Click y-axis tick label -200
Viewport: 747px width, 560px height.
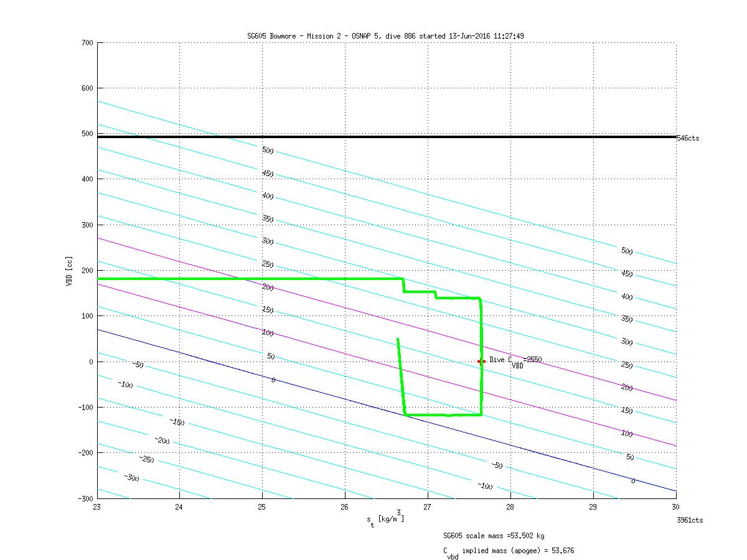coord(85,453)
